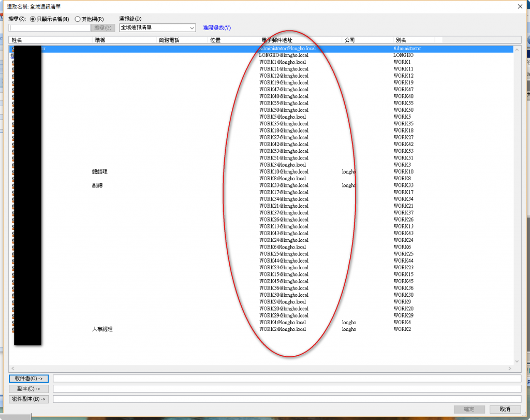Select the WORK11@longho.local entry

[284, 69]
